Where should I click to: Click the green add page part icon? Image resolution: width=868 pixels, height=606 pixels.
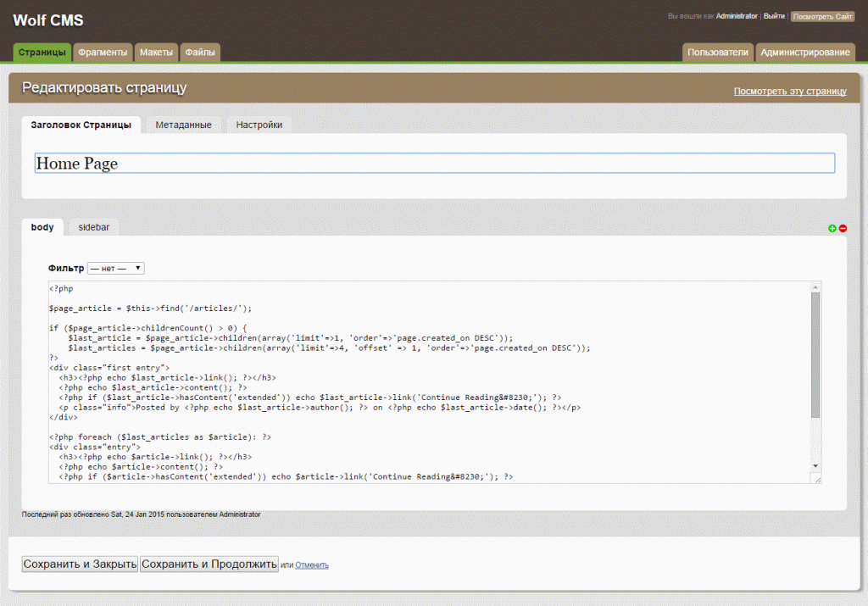(x=832, y=228)
